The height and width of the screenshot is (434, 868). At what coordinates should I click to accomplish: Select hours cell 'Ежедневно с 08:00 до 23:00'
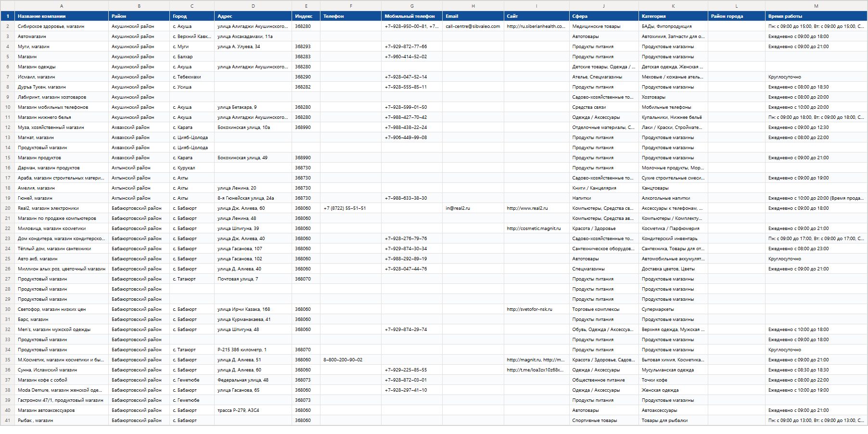point(816,249)
